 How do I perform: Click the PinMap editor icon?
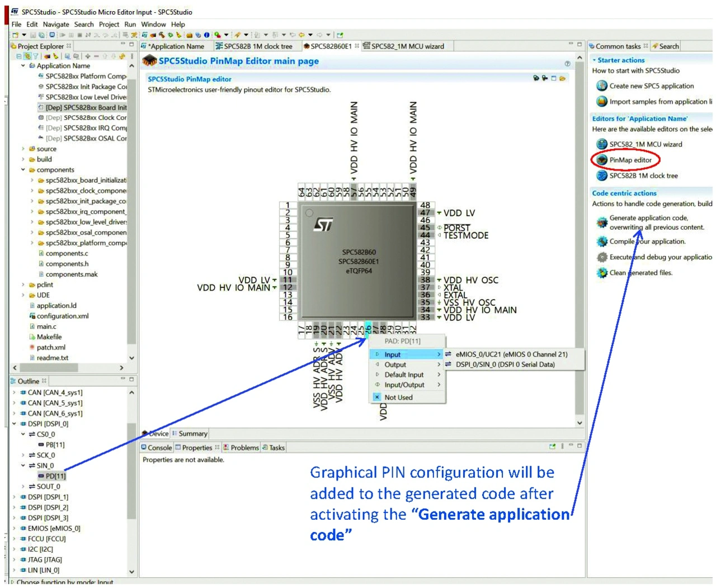coord(602,160)
